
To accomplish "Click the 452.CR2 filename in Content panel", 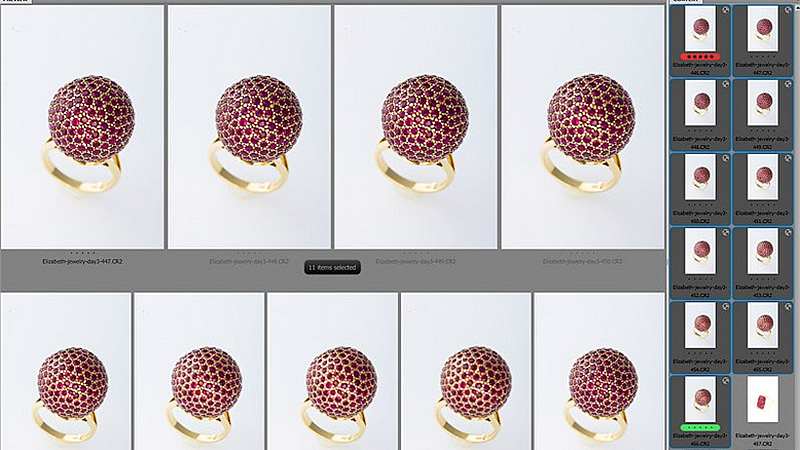I will [700, 291].
